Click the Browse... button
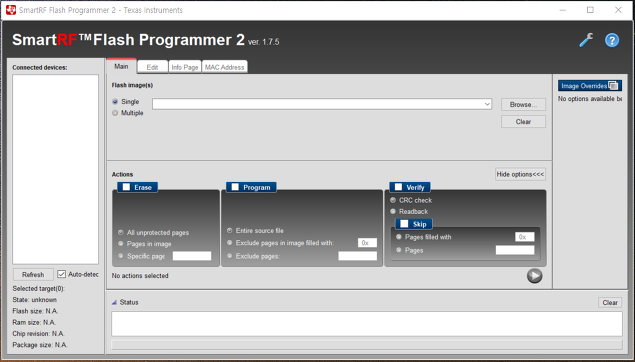Image resolution: width=635 pixels, height=362 pixels. coord(523,104)
